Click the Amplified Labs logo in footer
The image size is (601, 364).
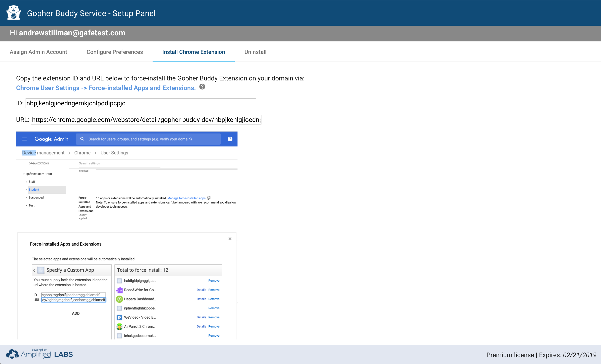pyautogui.click(x=39, y=354)
